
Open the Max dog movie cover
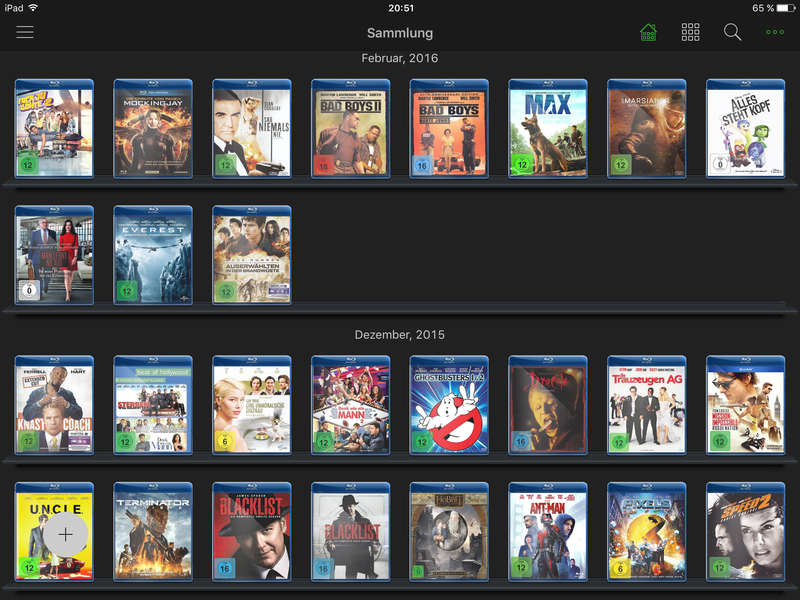coord(548,129)
